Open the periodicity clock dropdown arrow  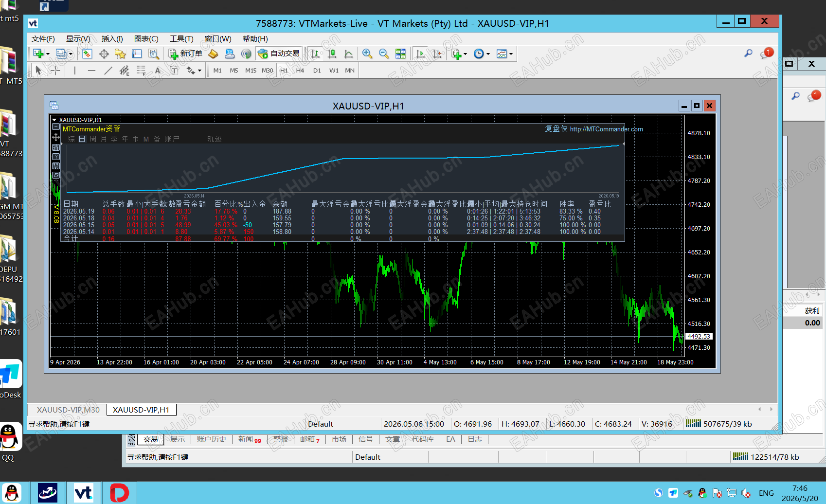488,54
